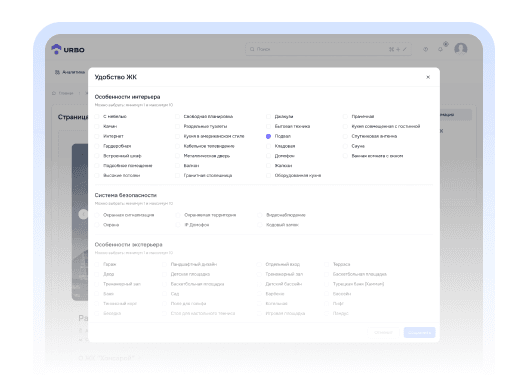Enable Охранная сигнализация

(x=97, y=215)
